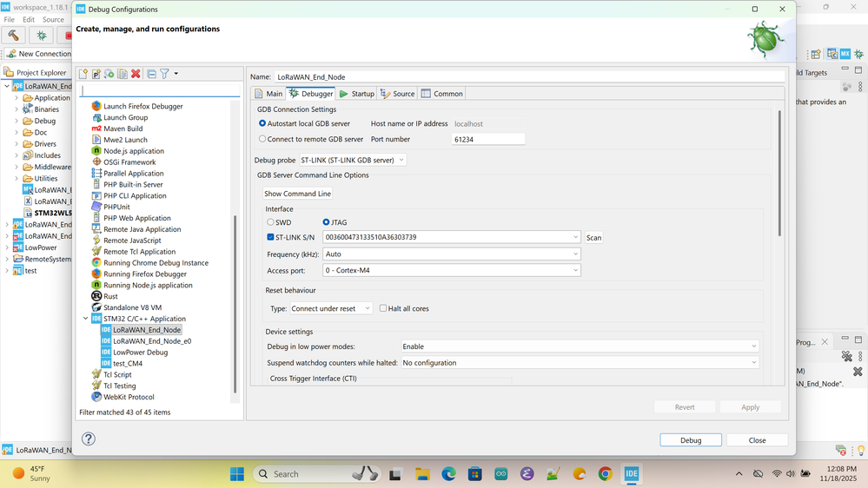Image resolution: width=868 pixels, height=488 pixels.
Task: Switch to the Main tab
Action: pyautogui.click(x=268, y=94)
